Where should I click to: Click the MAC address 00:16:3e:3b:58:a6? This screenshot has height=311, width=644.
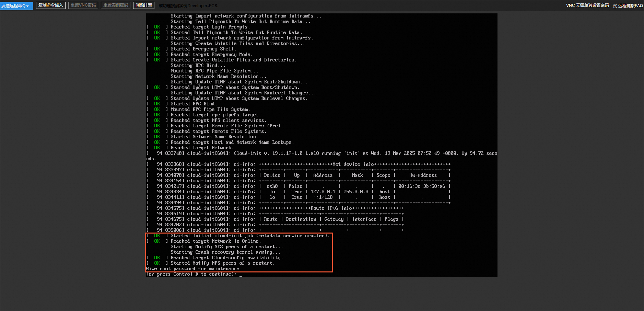click(422, 186)
